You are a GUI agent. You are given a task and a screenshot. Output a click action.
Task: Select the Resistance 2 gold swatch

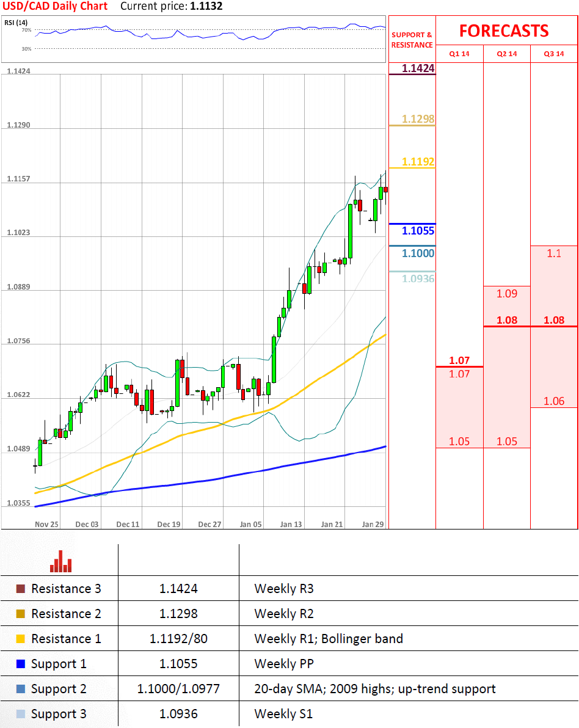tap(21, 614)
